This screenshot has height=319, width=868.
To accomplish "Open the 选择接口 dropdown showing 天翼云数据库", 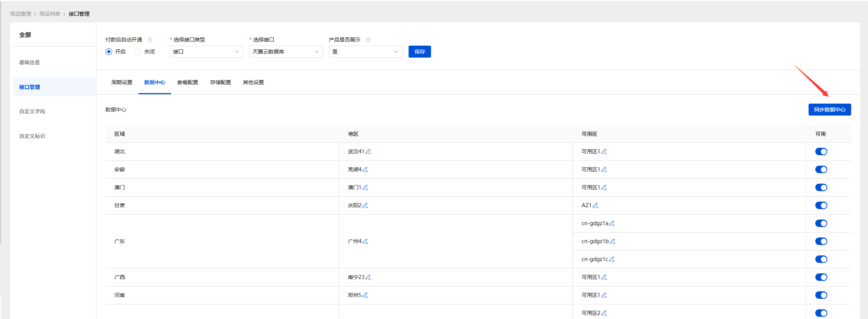I will 286,52.
